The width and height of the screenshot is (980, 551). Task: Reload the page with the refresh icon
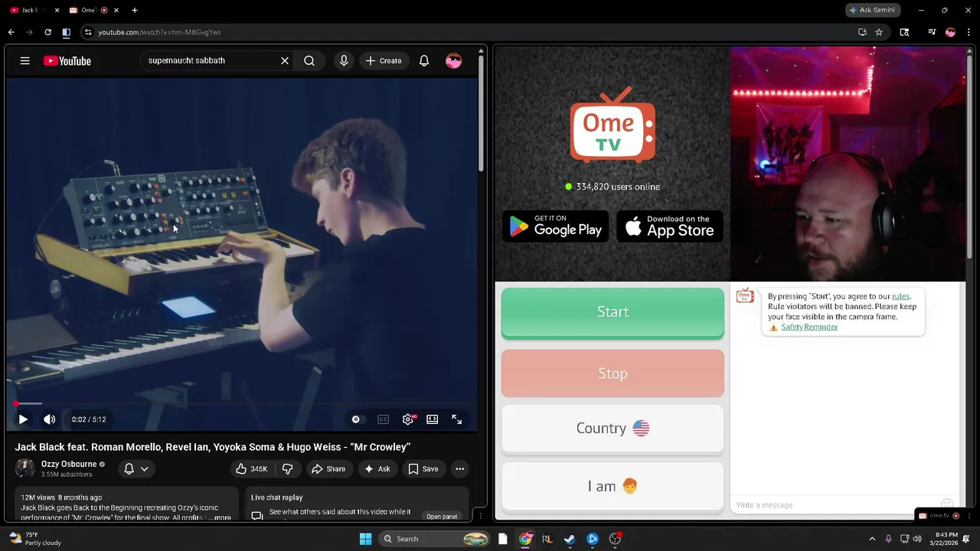click(47, 32)
